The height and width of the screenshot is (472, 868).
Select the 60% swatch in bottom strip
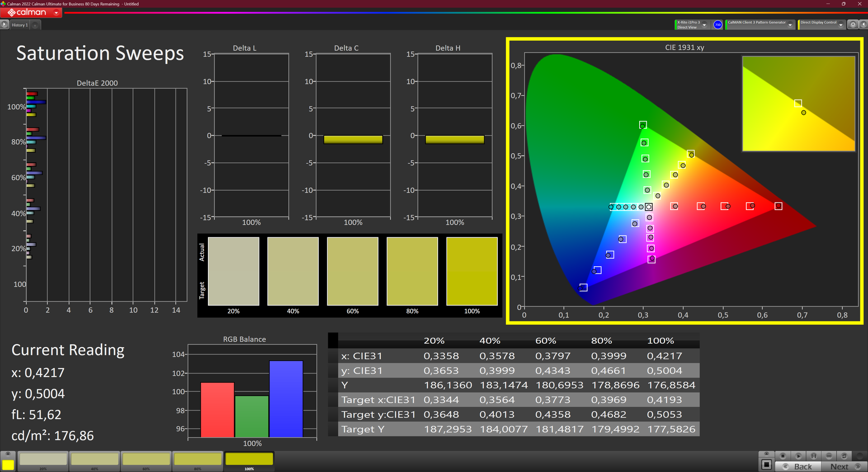tap(146, 461)
